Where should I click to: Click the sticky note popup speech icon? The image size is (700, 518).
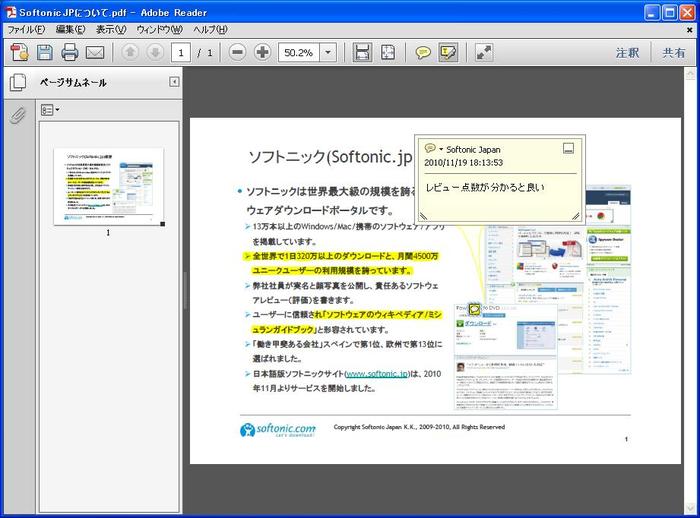[x=430, y=148]
